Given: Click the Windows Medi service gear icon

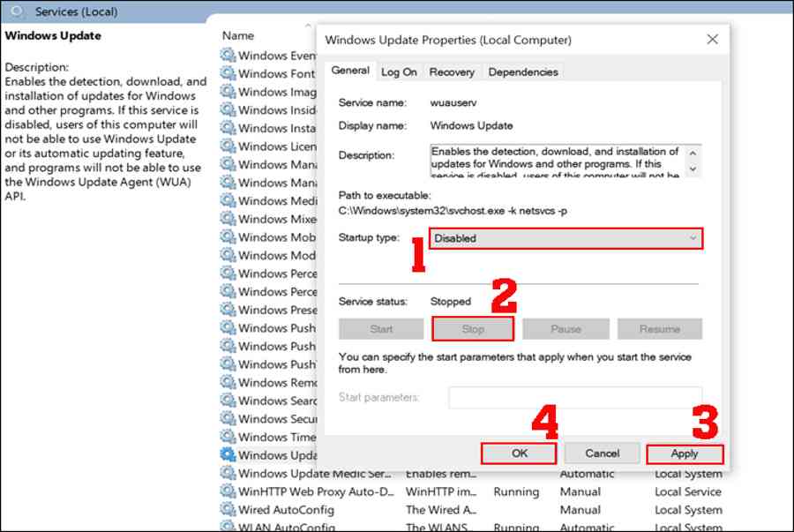Looking at the screenshot, I should (228, 200).
